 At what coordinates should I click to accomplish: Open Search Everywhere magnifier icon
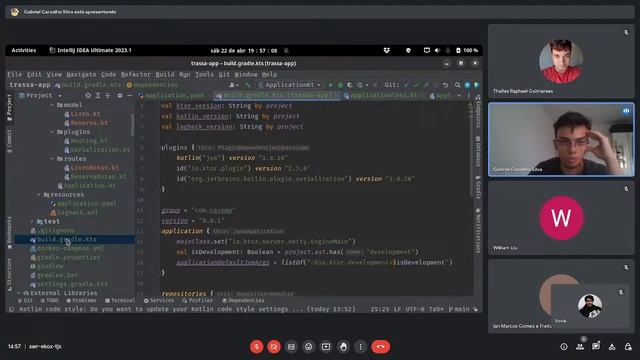point(458,85)
